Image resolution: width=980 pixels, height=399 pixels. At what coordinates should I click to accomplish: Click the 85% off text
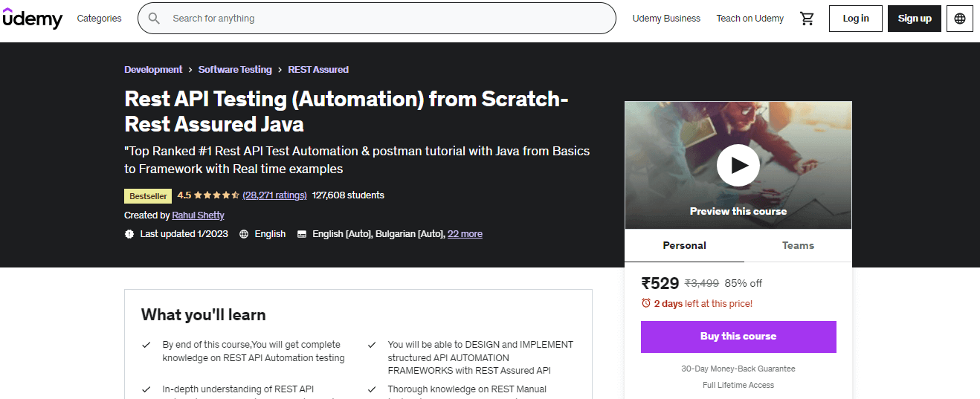coord(744,283)
